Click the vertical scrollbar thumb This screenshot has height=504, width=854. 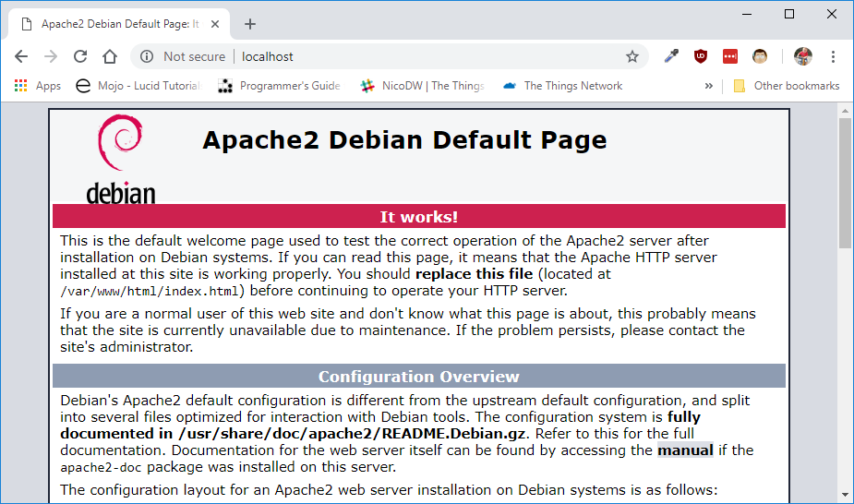pos(845,183)
